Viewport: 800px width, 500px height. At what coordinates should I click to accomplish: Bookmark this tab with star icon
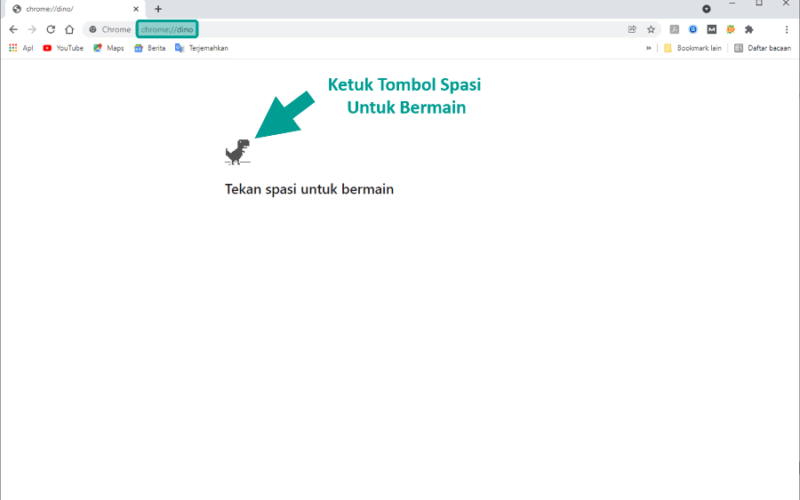(x=651, y=30)
